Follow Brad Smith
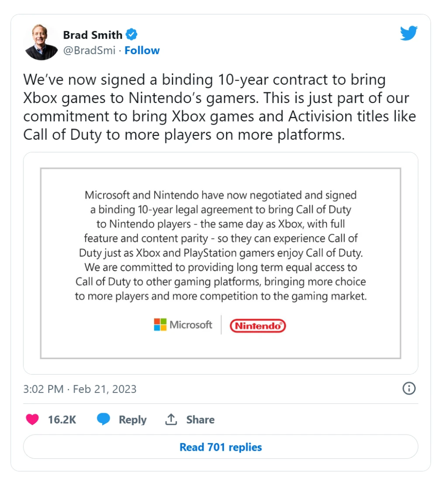The width and height of the screenshot is (448, 492). tap(142, 51)
